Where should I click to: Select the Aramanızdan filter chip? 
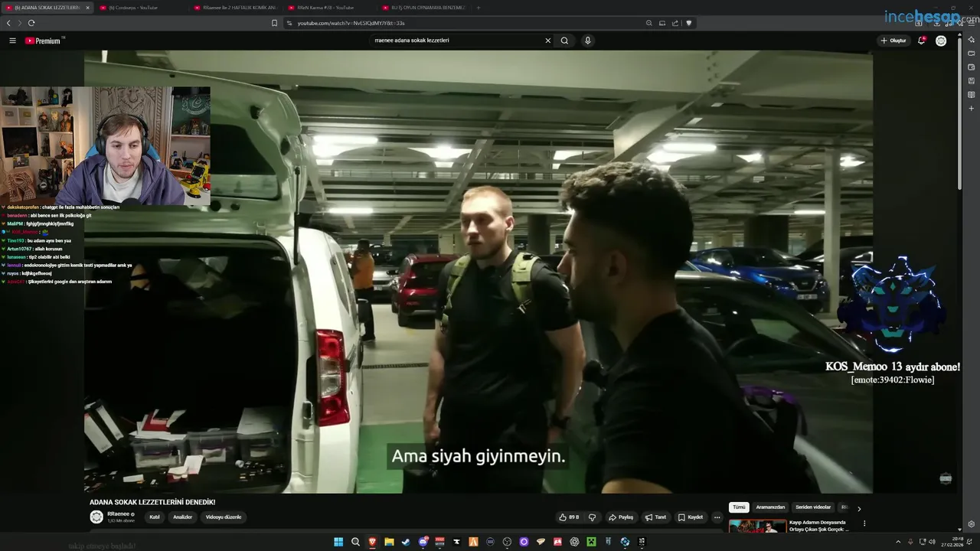770,507
